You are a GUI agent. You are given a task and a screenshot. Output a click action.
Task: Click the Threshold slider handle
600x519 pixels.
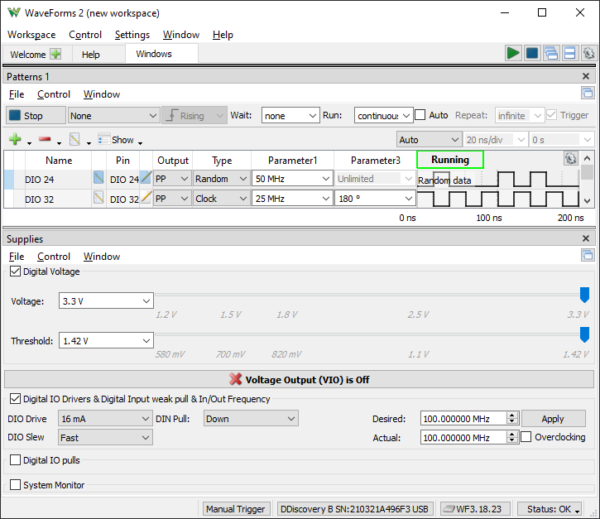click(584, 334)
